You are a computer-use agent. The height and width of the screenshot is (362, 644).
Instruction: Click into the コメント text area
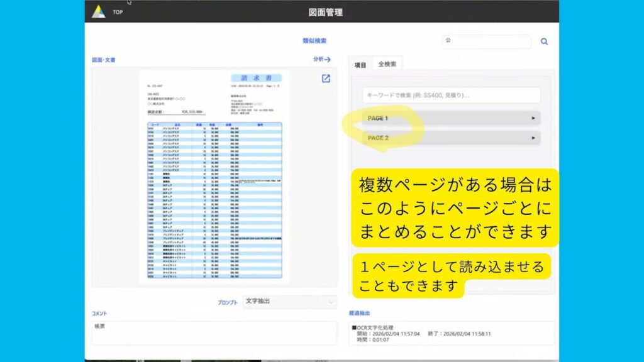214,332
